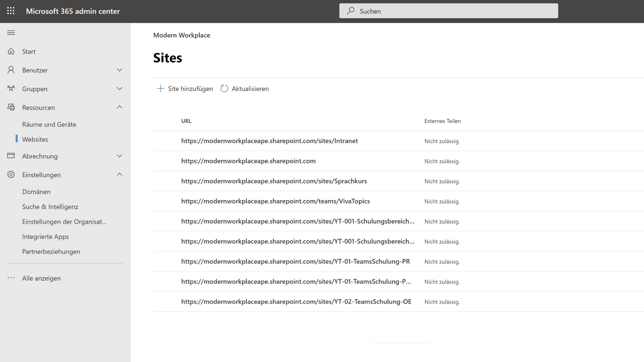Open the YT-01-TeamsSchulung-PR site URL
This screenshot has width=644, height=362.
coord(296,261)
